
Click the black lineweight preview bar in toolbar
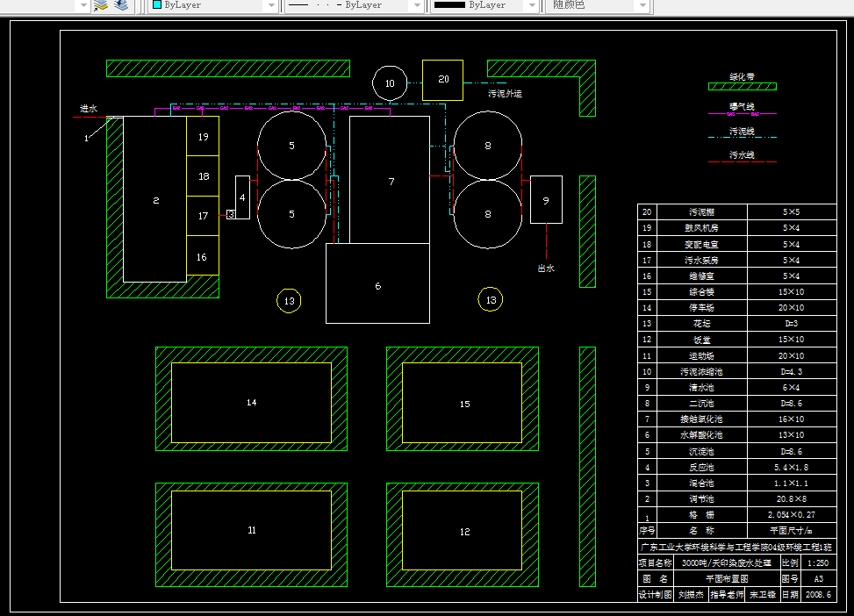[449, 5]
